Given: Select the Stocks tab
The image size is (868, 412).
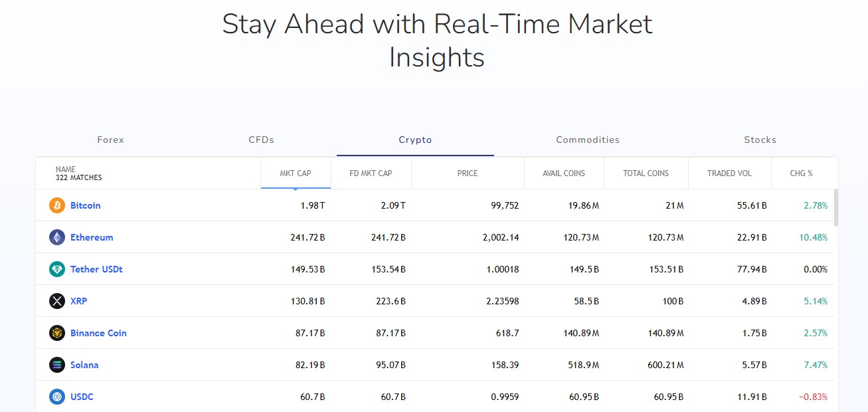Looking at the screenshot, I should (760, 140).
